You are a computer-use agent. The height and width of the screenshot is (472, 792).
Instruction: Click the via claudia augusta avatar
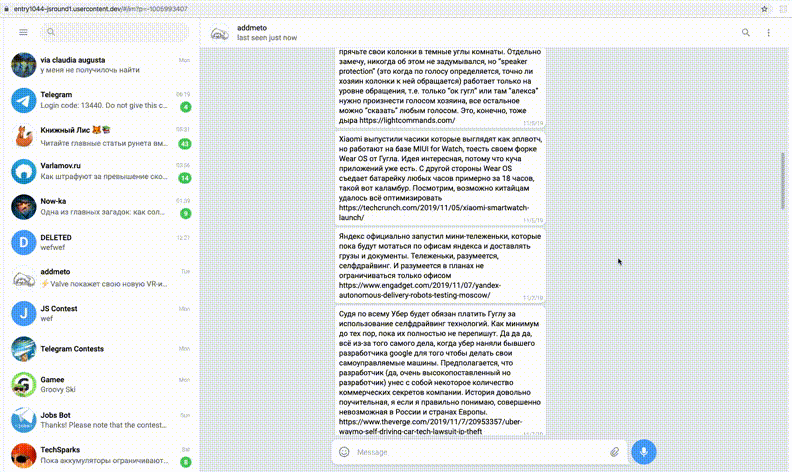tap(24, 65)
